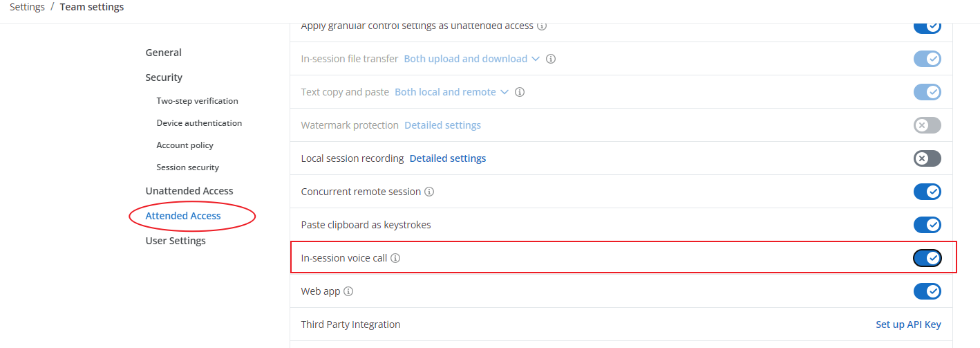
Task: Click Set up API Key link
Action: click(908, 324)
